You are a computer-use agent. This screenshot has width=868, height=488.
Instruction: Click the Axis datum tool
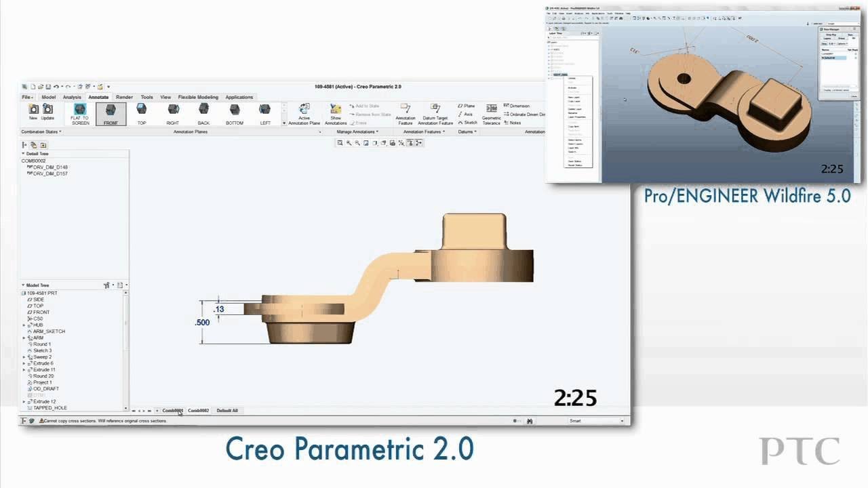pos(466,114)
